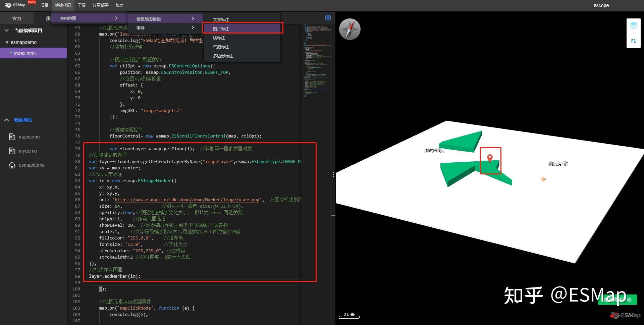Click the building icon beside mydemo
644x325 pixels.
pyautogui.click(x=12, y=151)
